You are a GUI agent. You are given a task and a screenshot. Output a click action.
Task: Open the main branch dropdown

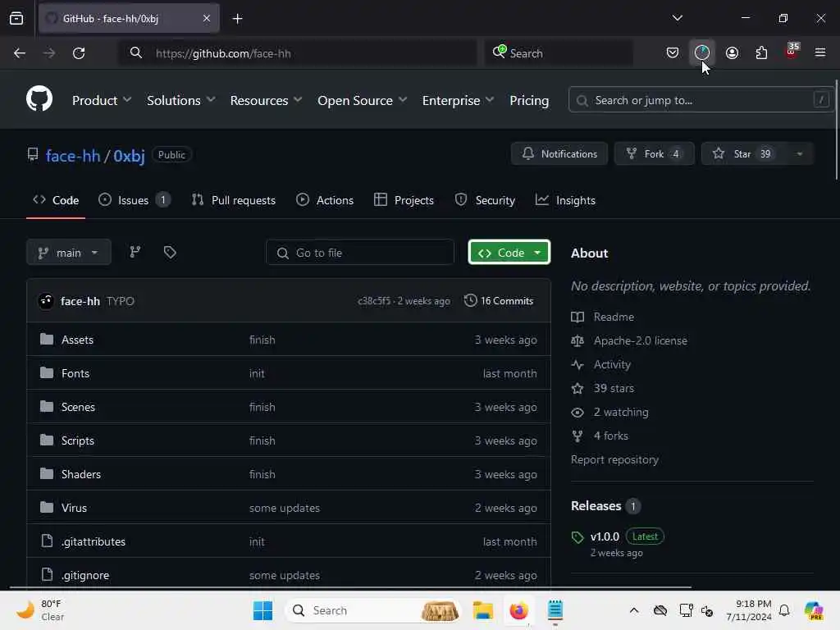pos(69,253)
